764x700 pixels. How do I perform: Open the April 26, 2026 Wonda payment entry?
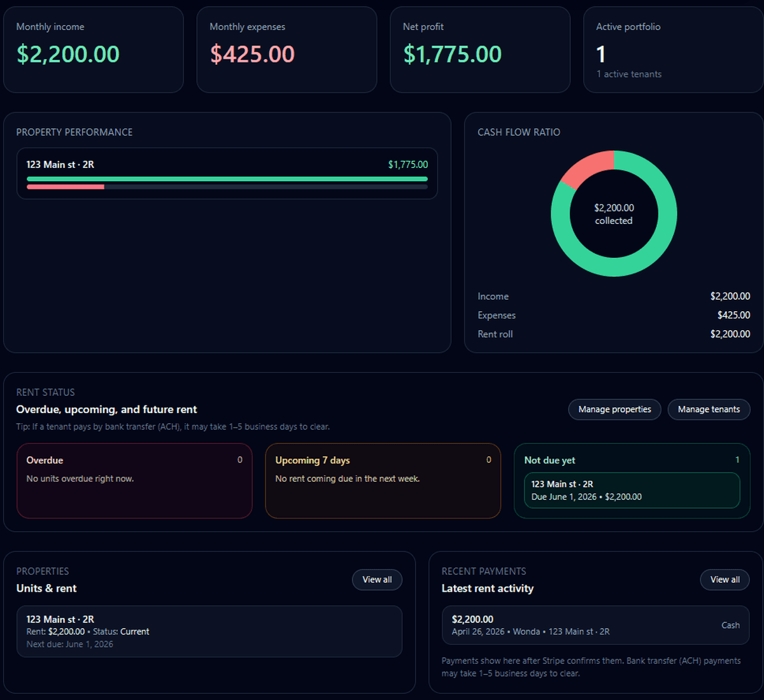tap(595, 626)
